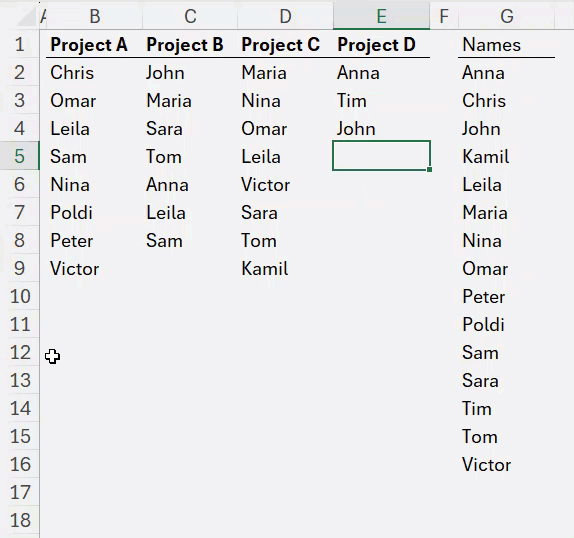
Task: Click Sara in the Names list
Action: tap(480, 381)
